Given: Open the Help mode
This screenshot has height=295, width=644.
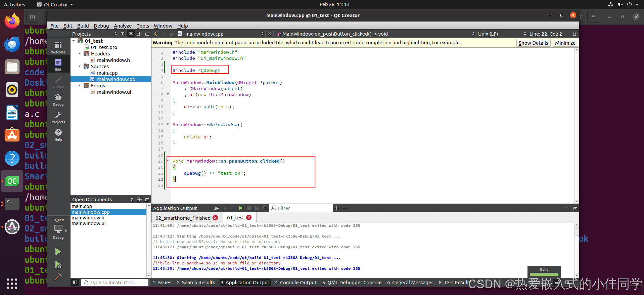Looking at the screenshot, I should (x=58, y=134).
